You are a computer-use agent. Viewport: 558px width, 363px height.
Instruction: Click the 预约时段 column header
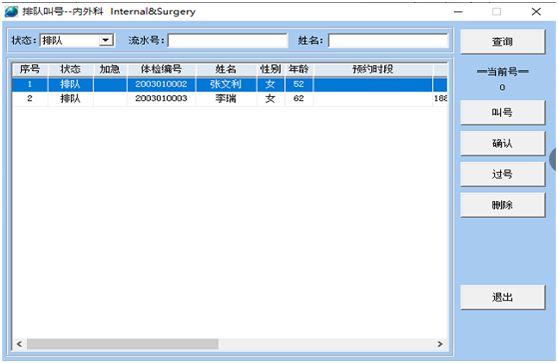pyautogui.click(x=373, y=69)
